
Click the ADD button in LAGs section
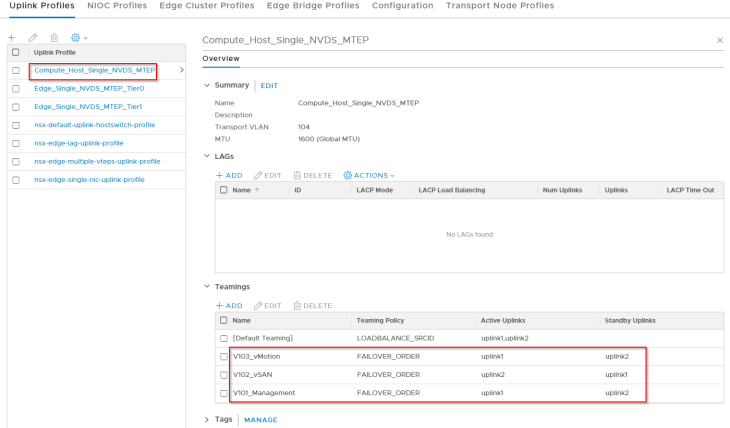(229, 175)
